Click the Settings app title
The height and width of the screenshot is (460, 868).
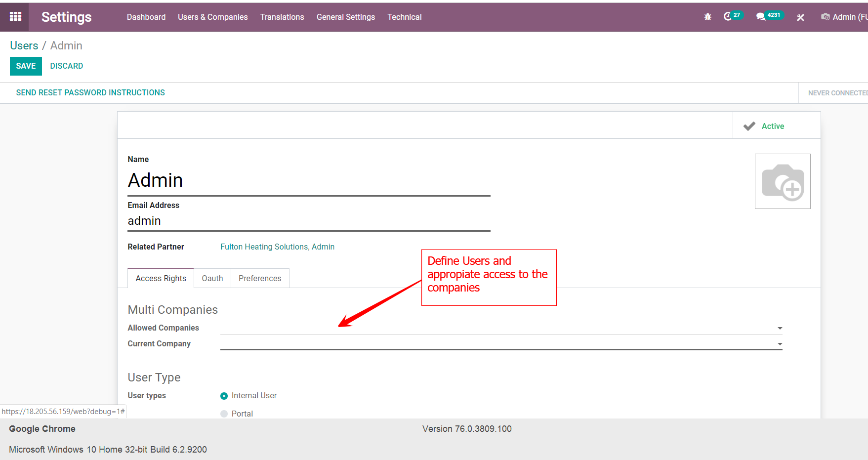point(67,17)
